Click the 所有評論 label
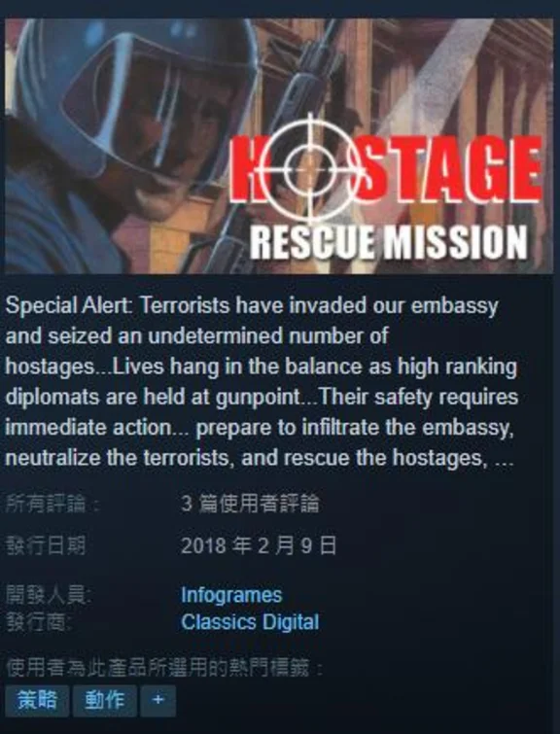The width and height of the screenshot is (560, 734). pyautogui.click(x=52, y=505)
